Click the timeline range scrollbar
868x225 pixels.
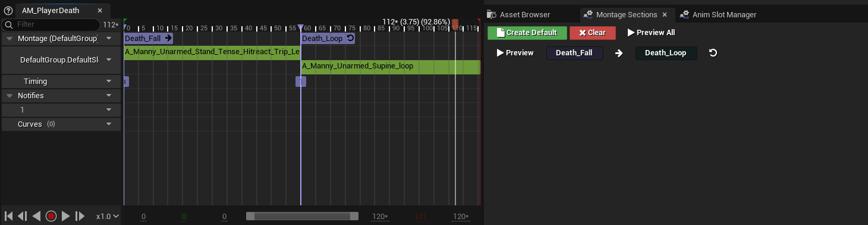tap(302, 216)
